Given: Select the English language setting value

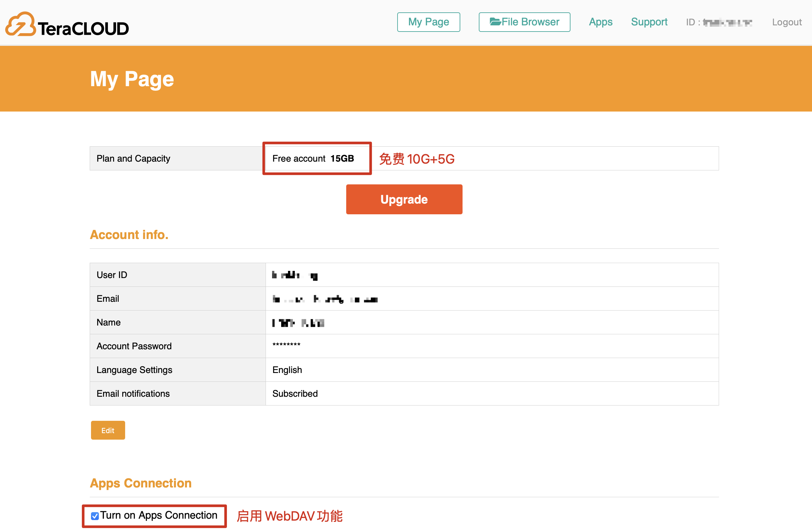Looking at the screenshot, I should click(x=287, y=369).
